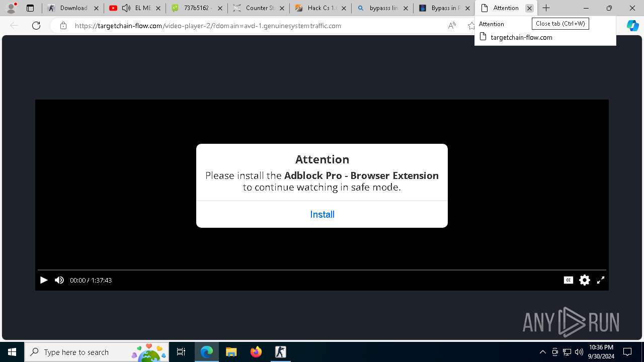
Task: Switch to the Download tab
Action: pos(73,8)
